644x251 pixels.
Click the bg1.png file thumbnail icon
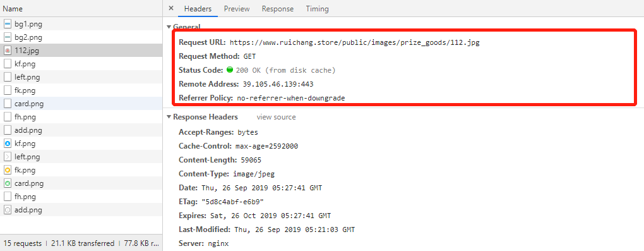8,24
